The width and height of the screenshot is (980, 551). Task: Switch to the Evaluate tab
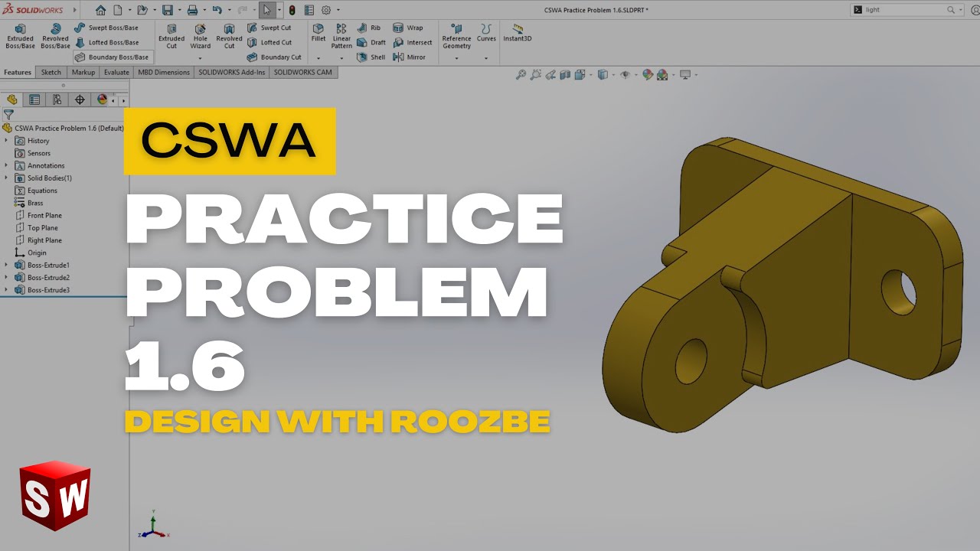116,73
